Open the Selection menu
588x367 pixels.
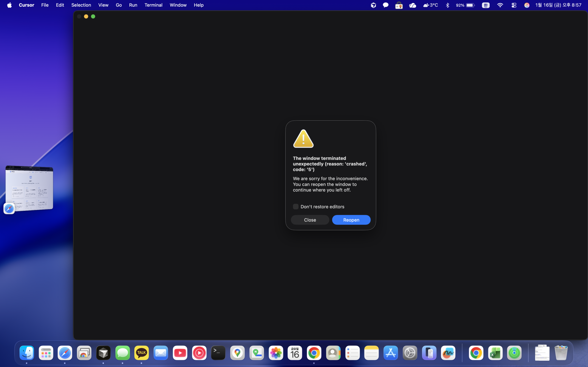pos(81,5)
